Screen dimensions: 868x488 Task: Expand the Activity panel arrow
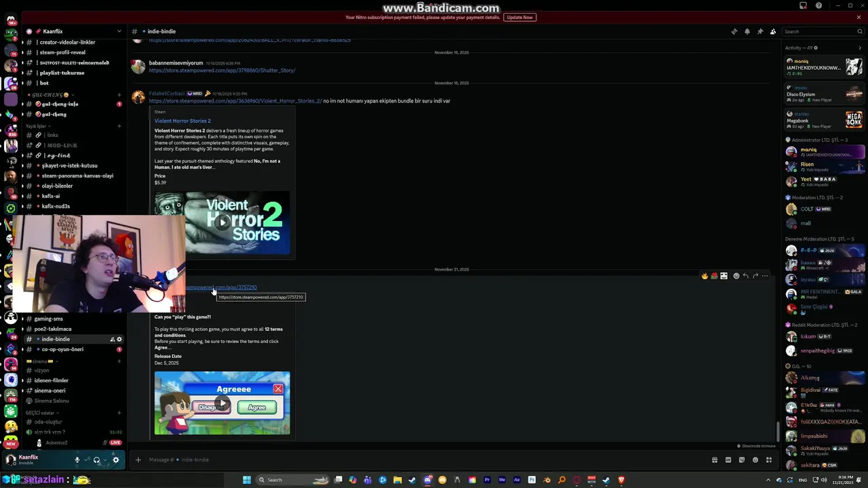coord(860,48)
